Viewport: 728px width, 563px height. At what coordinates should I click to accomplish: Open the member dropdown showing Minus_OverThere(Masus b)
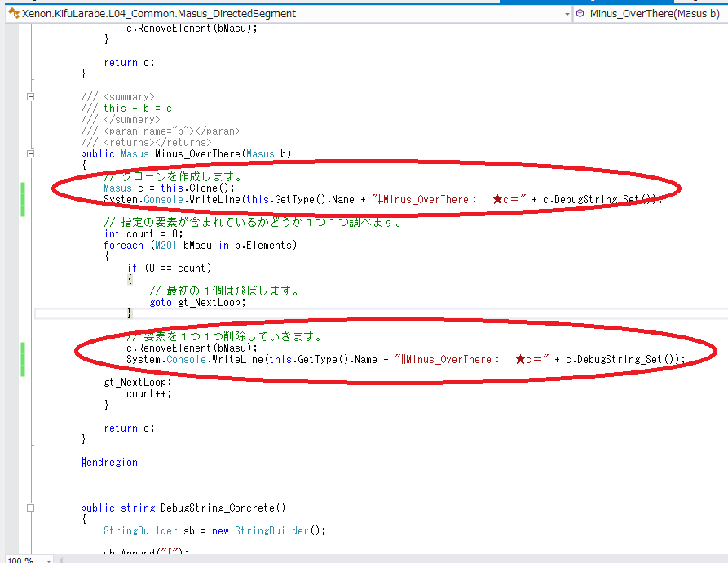(651, 14)
